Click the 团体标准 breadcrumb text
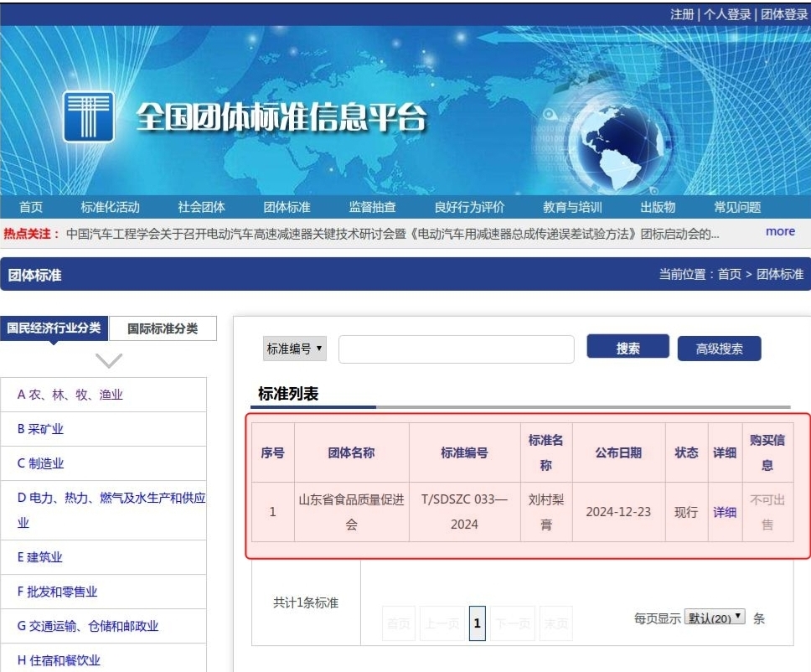811x672 pixels. click(780, 274)
